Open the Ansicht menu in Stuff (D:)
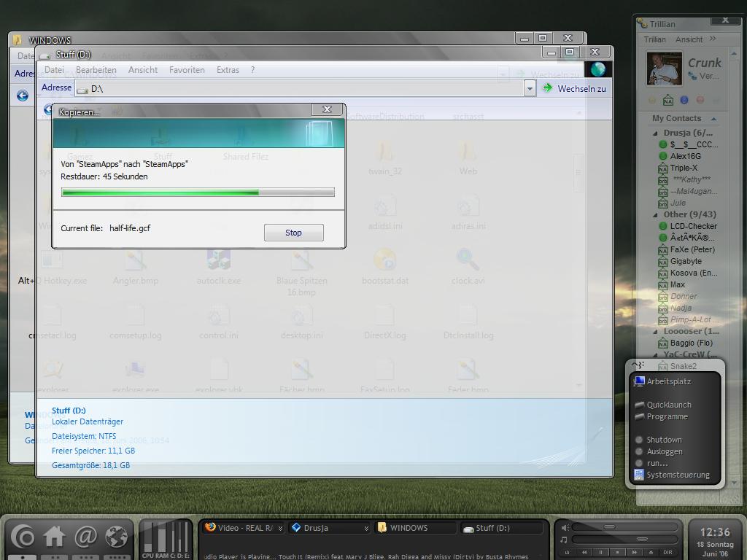747x560 pixels. pos(142,70)
